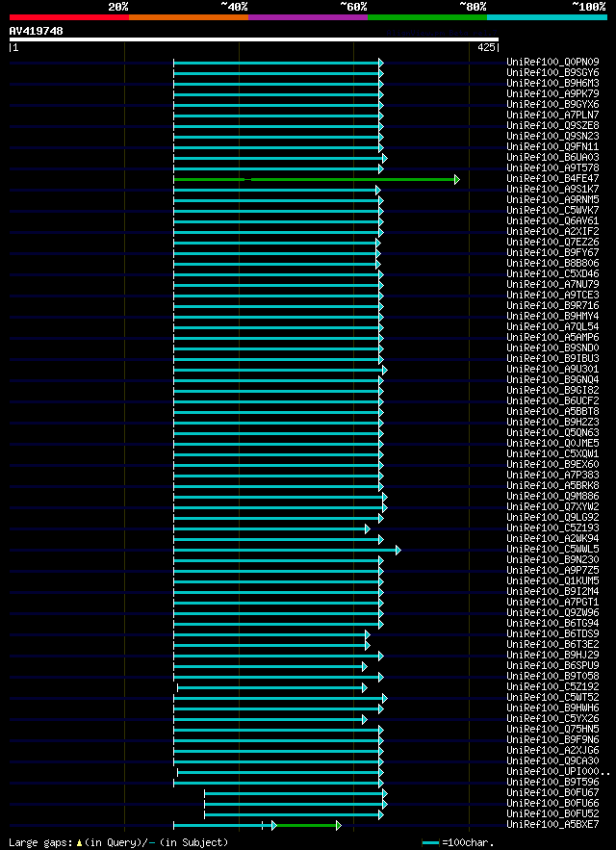Viewport: 616px width, 850px height.
Task: Select label UniRef100_C5Z193
Action: [x=553, y=528]
